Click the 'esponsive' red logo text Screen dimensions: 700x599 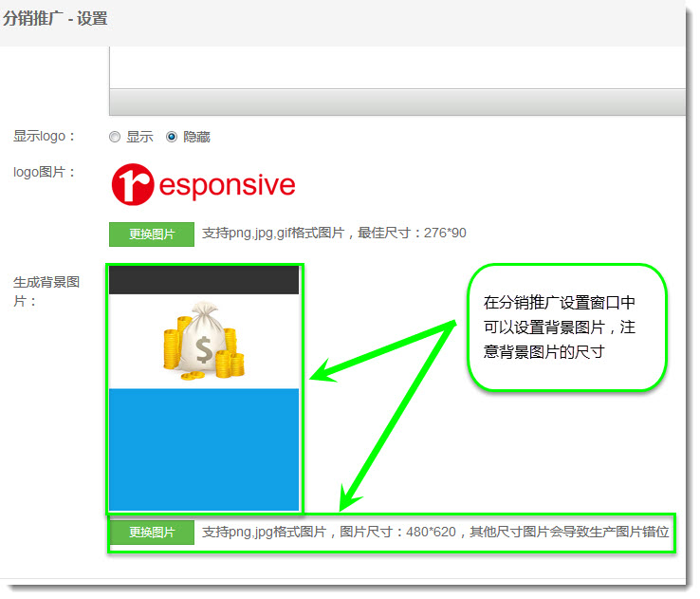pos(228,185)
